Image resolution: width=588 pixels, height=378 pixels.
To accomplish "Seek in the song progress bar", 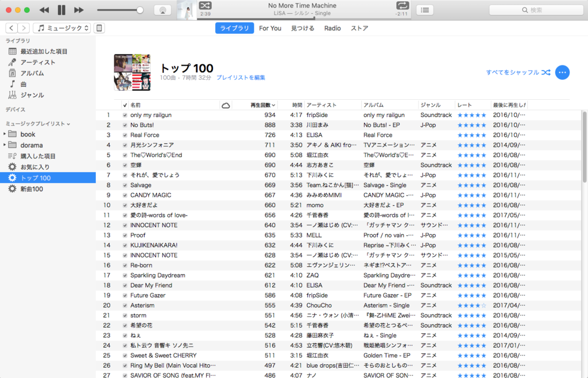I will pos(304,18).
